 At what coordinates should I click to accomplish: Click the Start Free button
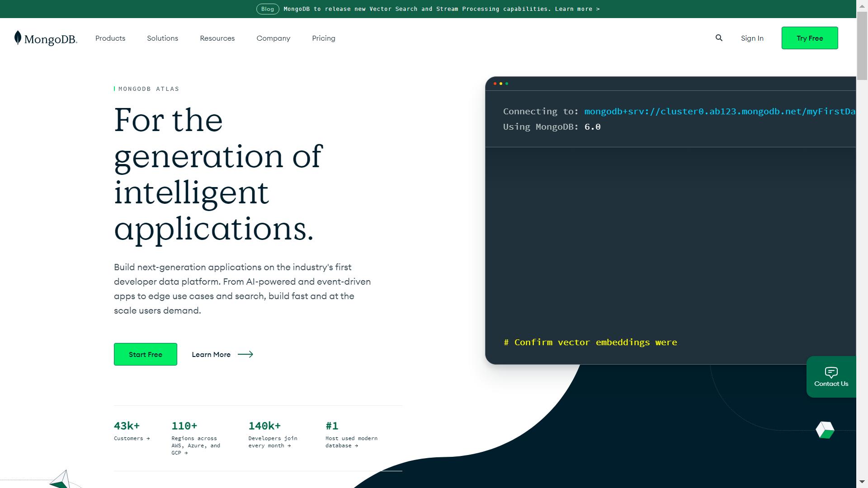(x=146, y=354)
